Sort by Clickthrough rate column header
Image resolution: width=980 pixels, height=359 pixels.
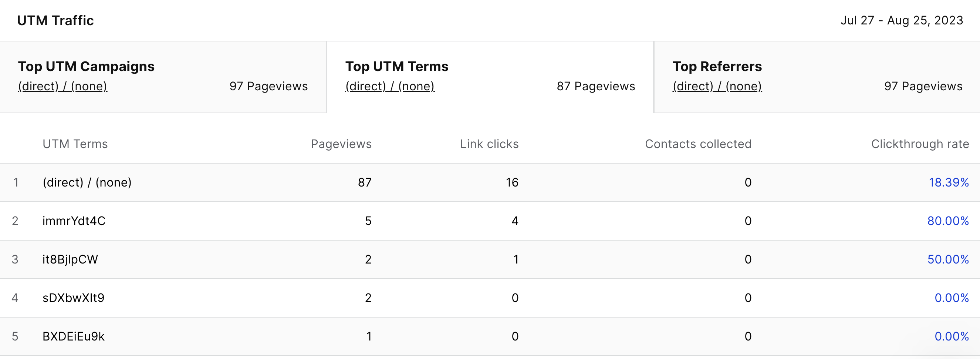click(x=920, y=144)
